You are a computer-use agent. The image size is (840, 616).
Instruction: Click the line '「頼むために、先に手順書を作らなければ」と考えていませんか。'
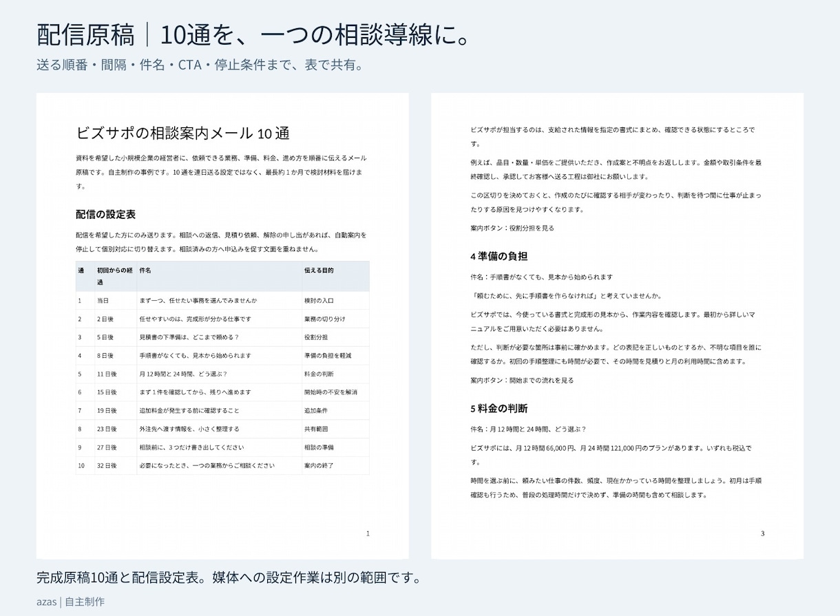point(566,296)
